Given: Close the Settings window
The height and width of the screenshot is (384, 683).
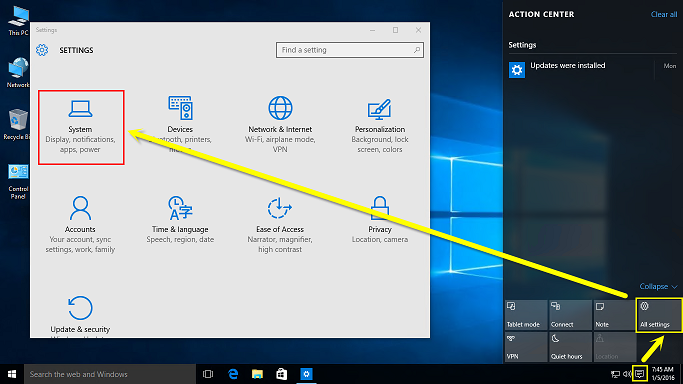Looking at the screenshot, I should point(419,30).
